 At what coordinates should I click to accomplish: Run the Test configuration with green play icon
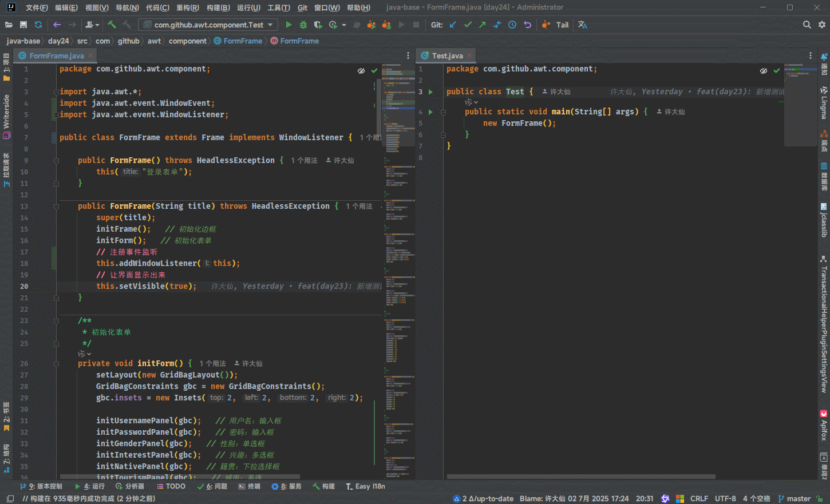[288, 25]
